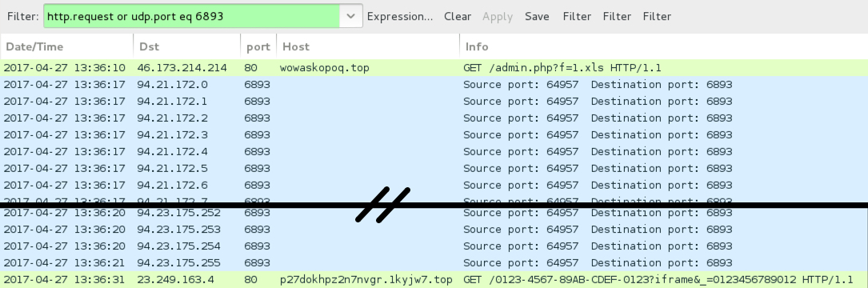Select packet row to 94.23.175.254
The width and height of the screenshot is (868, 288).
pyautogui.click(x=434, y=246)
